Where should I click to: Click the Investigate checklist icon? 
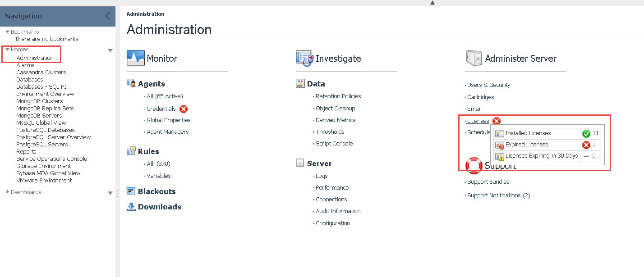[x=304, y=58]
